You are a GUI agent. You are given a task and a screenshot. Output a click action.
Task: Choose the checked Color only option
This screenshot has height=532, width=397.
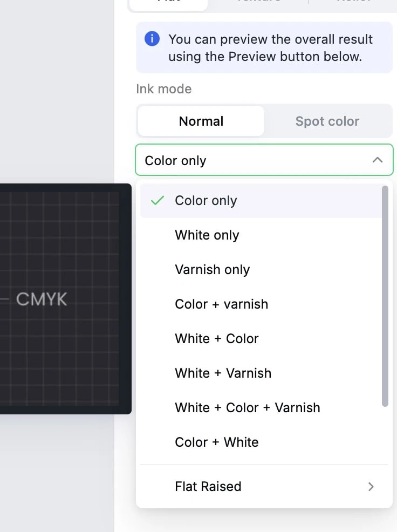pyautogui.click(x=261, y=201)
